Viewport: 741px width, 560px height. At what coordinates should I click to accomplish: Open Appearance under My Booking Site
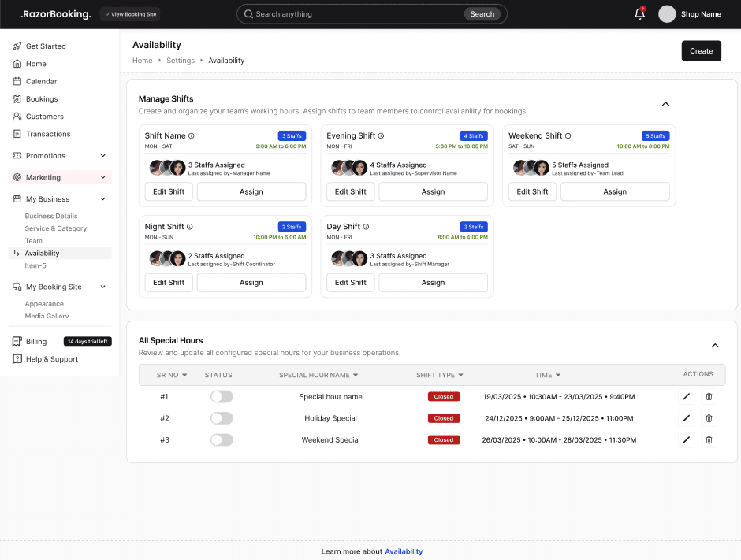click(44, 303)
